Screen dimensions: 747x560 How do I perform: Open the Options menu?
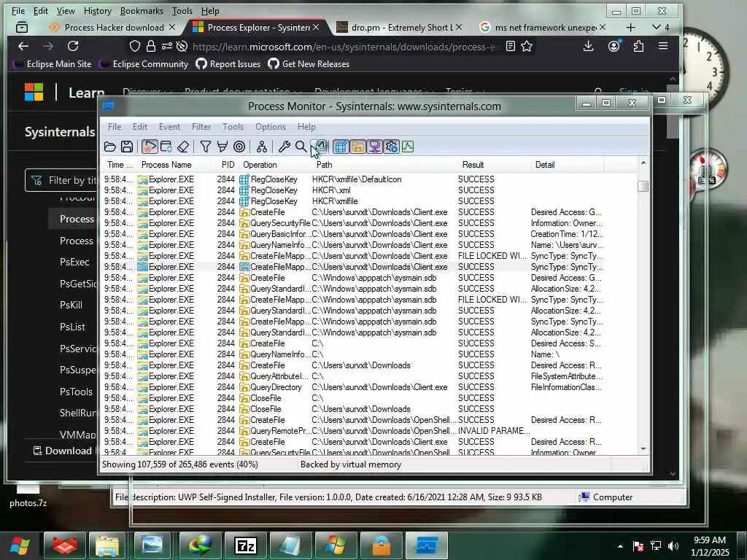[x=271, y=127]
